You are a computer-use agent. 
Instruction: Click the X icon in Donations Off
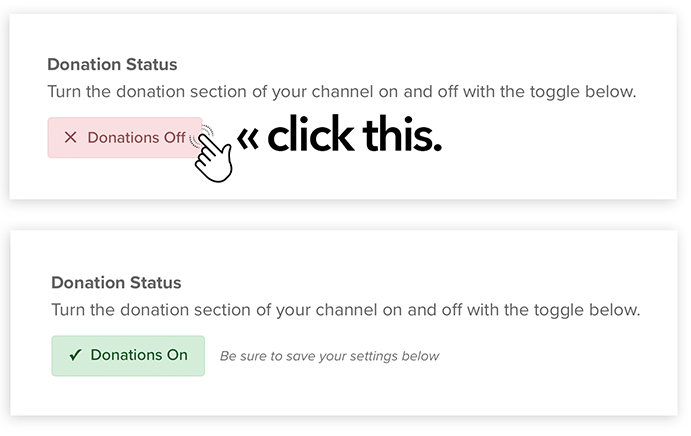point(71,138)
